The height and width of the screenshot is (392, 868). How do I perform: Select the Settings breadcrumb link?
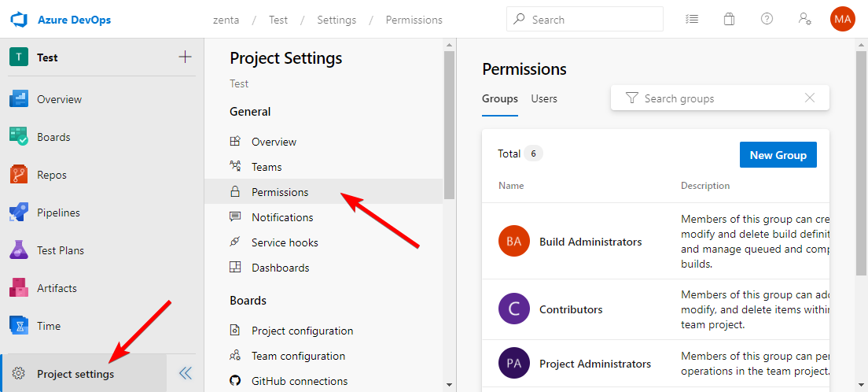click(337, 20)
